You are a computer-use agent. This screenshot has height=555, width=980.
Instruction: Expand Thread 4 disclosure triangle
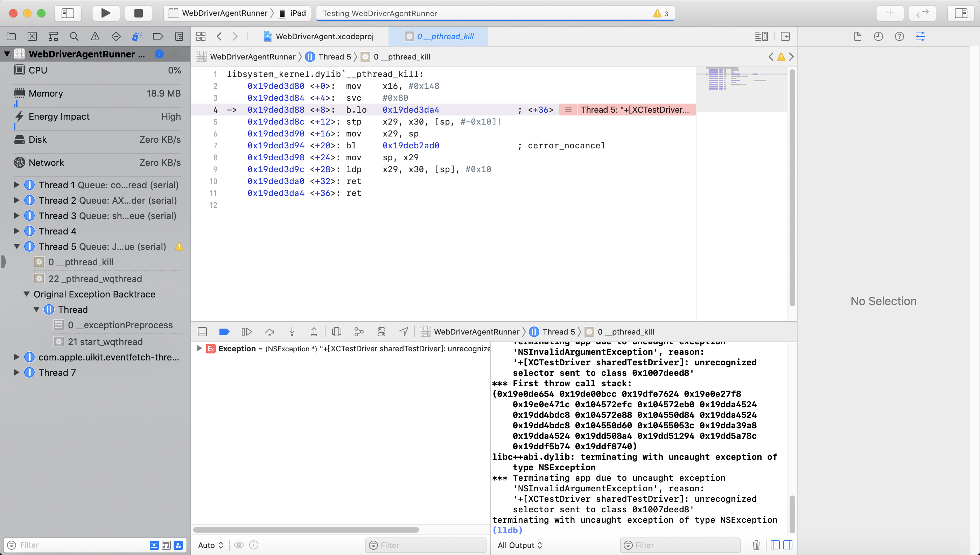17,231
